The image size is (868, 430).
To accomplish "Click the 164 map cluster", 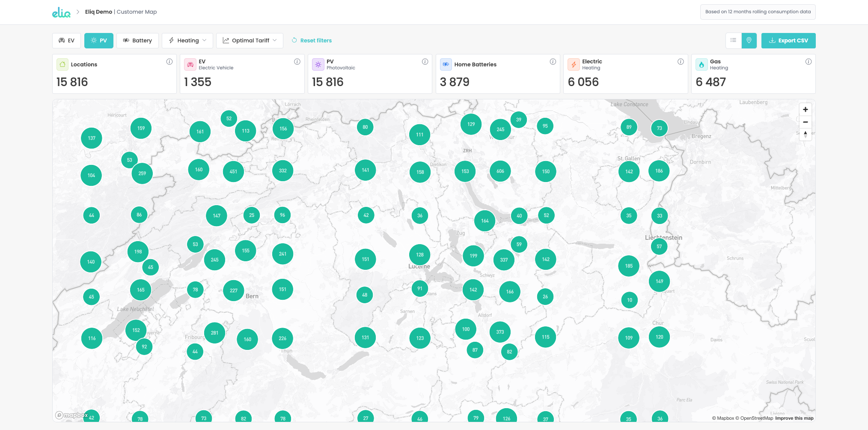I will (x=485, y=221).
